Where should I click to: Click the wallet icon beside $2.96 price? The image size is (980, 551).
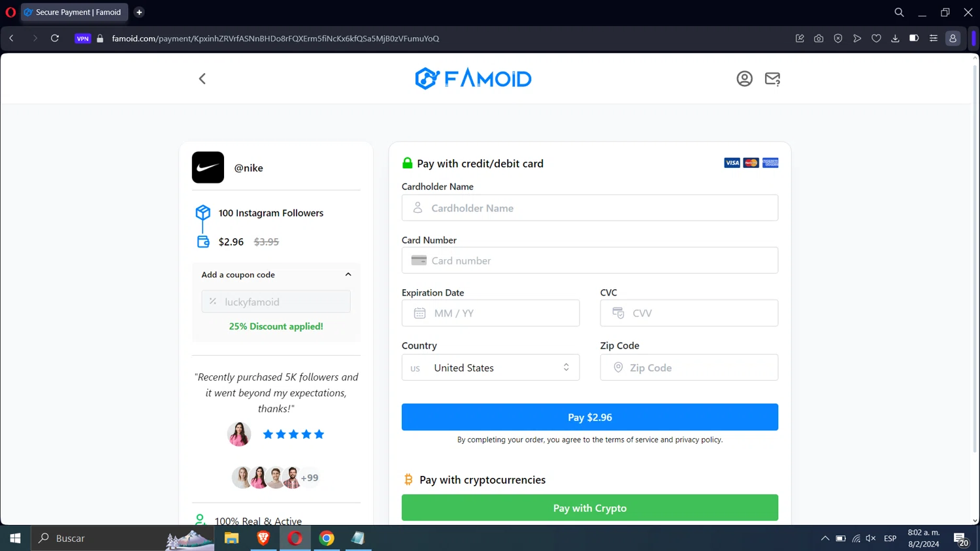tap(203, 242)
